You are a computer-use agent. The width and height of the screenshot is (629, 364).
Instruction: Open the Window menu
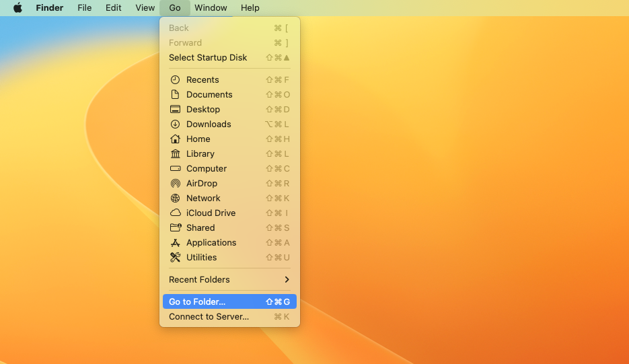pos(211,7)
